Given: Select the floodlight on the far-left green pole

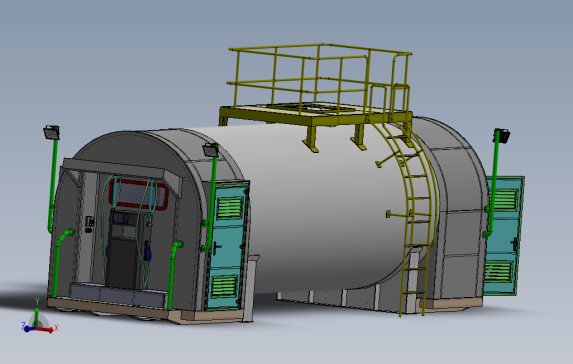Looking at the screenshot, I should (x=52, y=133).
